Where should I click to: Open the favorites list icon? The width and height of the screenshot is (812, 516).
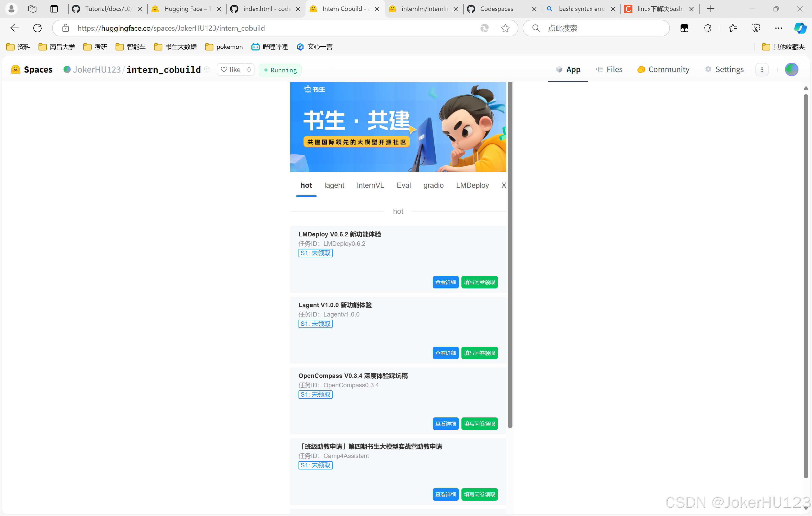click(x=732, y=28)
